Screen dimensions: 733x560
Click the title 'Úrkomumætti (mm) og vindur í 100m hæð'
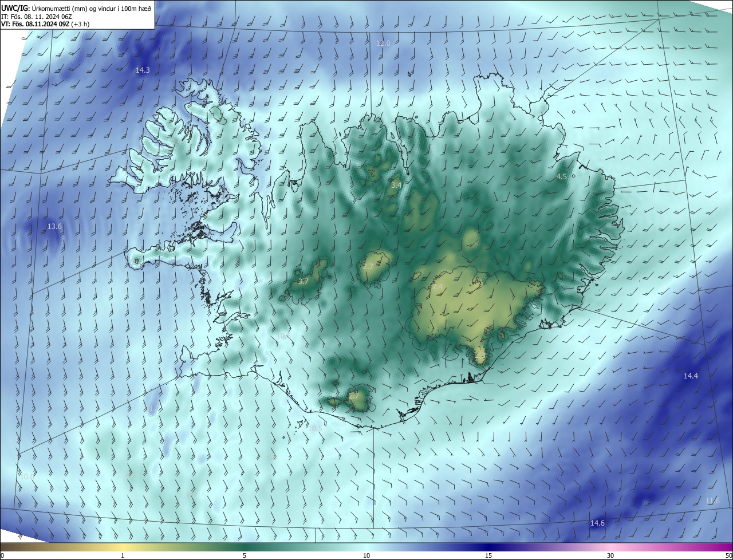point(92,7)
